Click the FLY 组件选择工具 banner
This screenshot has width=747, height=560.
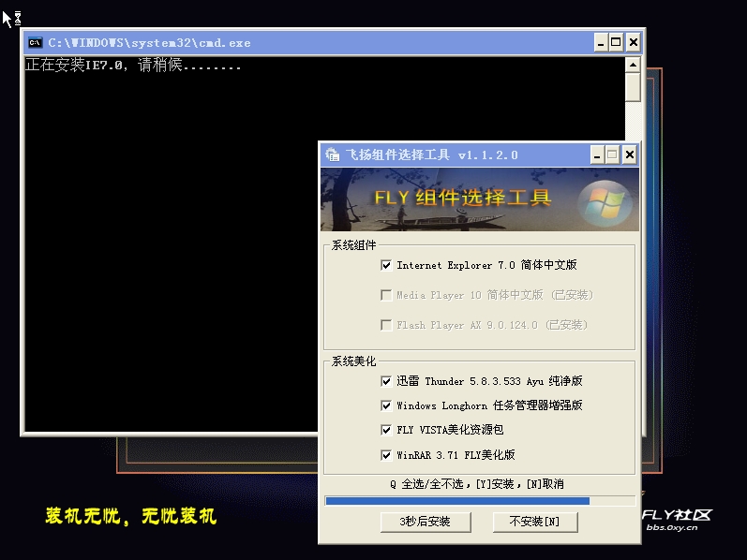click(480, 199)
